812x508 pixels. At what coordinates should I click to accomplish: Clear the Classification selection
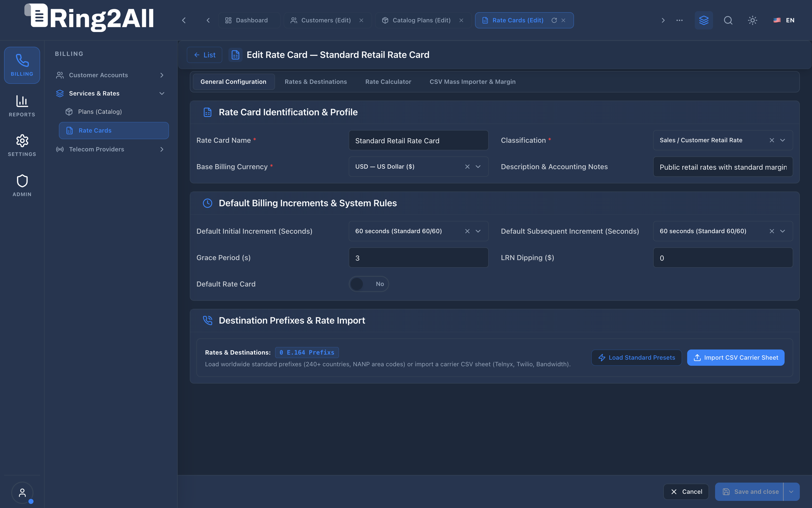click(x=772, y=140)
